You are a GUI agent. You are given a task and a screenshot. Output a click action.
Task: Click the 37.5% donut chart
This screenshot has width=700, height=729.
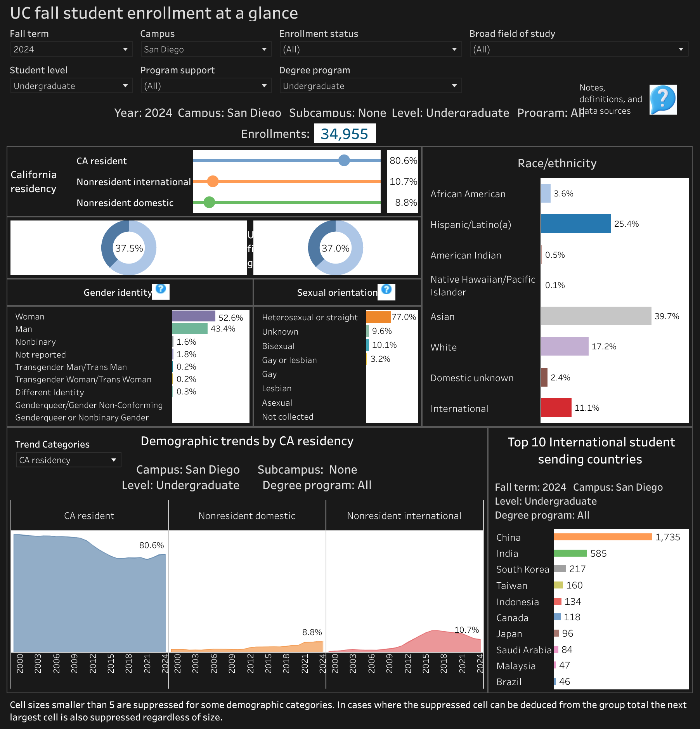pos(129,248)
